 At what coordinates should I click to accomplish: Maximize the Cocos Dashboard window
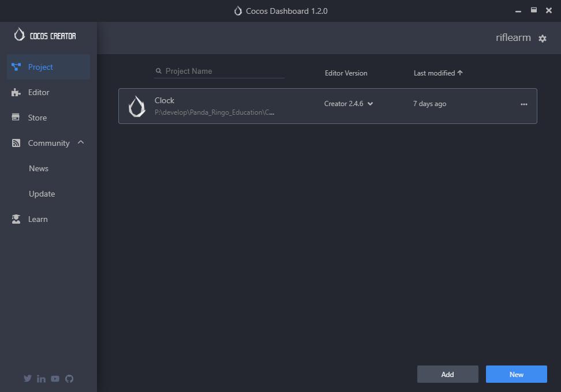[x=533, y=10]
